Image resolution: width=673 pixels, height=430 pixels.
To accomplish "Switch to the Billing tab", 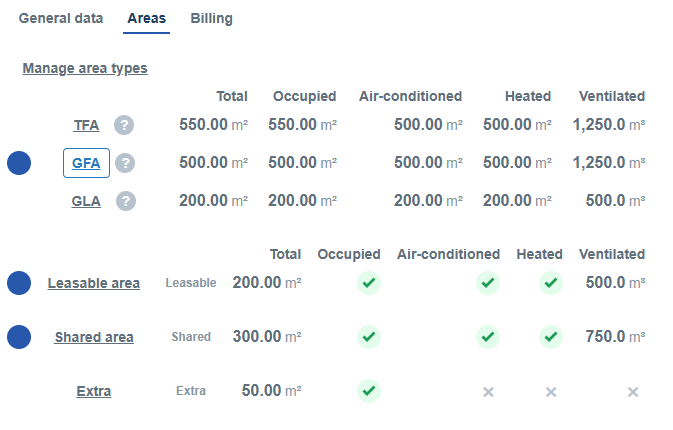I will [x=212, y=18].
